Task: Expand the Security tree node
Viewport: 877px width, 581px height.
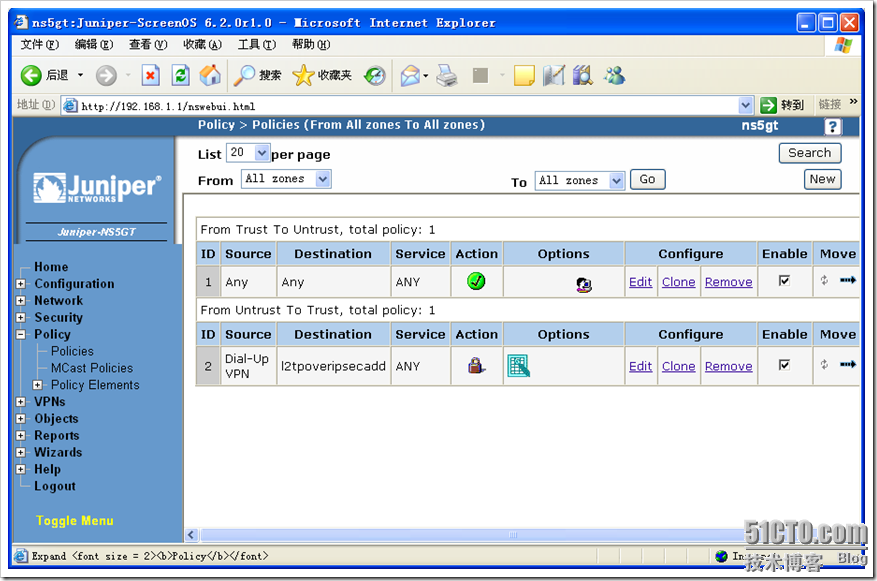Action: pyautogui.click(x=21, y=317)
